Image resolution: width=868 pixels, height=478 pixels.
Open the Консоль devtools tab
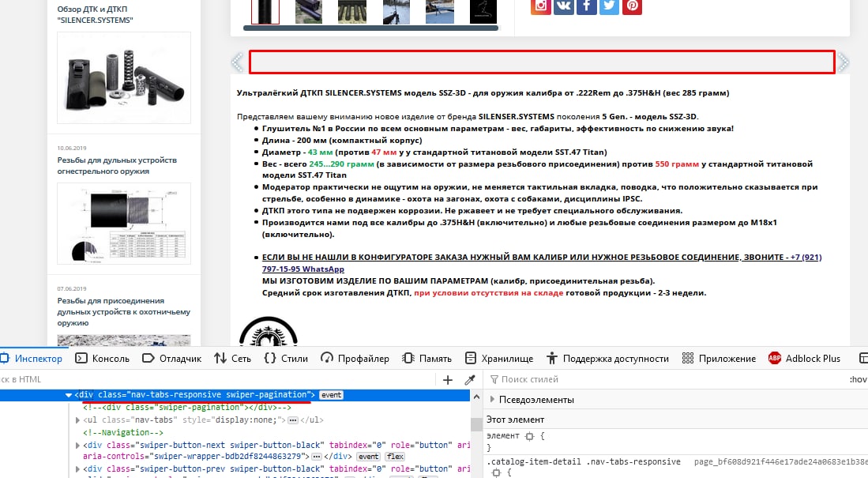click(103, 359)
